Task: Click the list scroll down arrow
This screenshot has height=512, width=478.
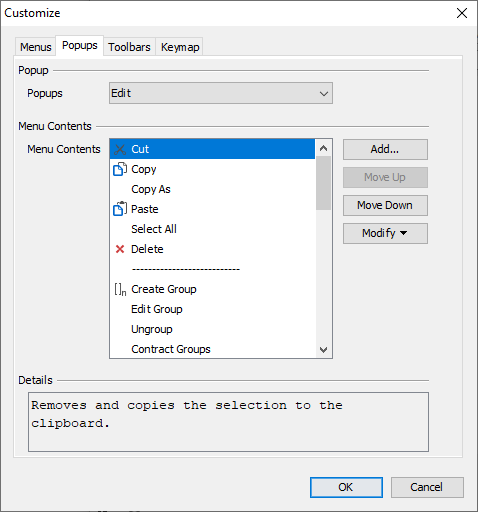Action: point(323,350)
